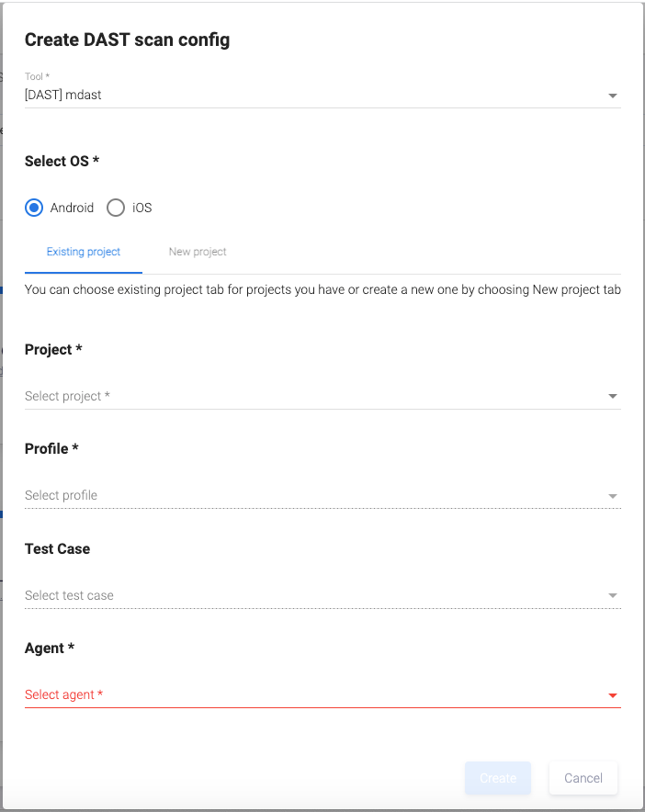Cancel the DAST scan config dialog

click(x=583, y=778)
